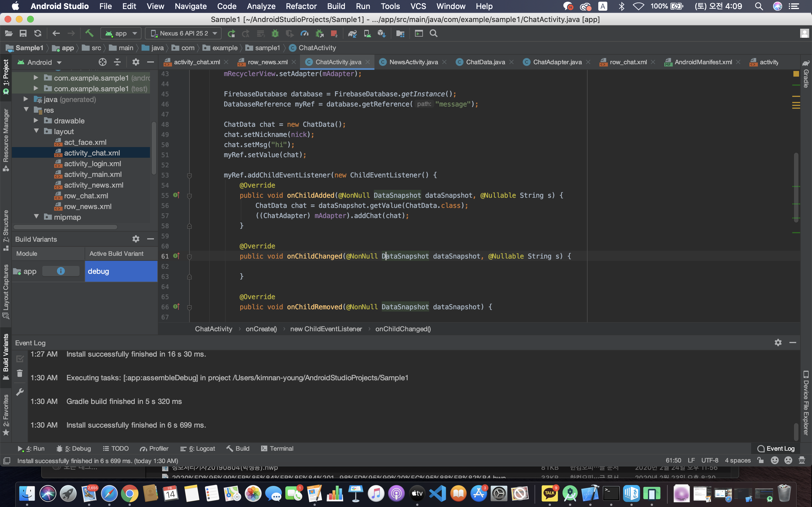Clear the Event Log with the trash icon
812x507 pixels.
click(20, 373)
